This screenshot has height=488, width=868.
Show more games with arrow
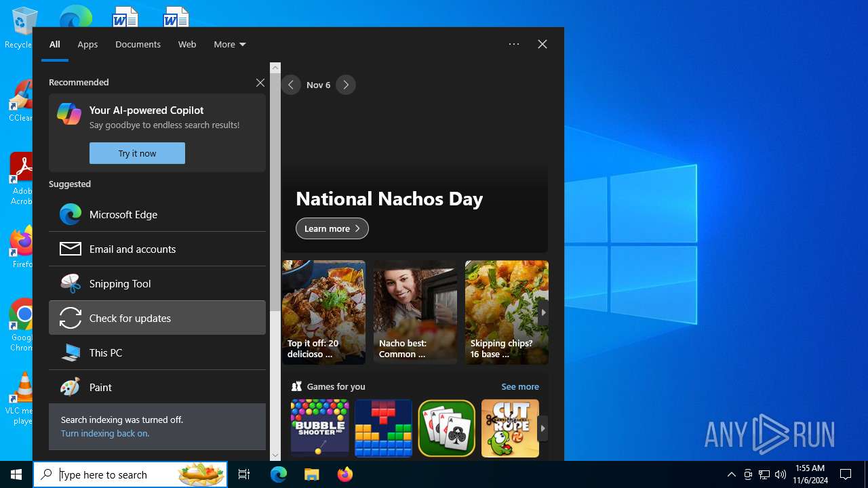542,428
